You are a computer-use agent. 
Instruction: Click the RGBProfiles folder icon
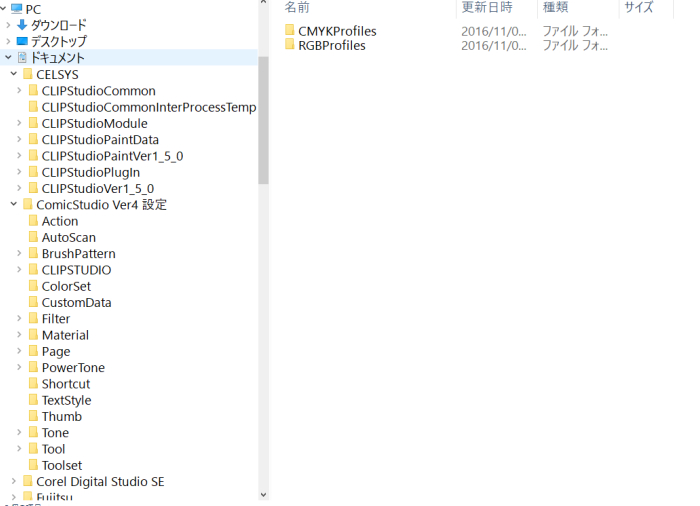pos(290,46)
